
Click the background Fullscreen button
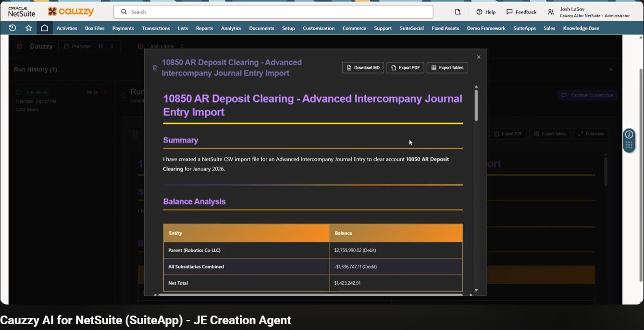click(591, 134)
